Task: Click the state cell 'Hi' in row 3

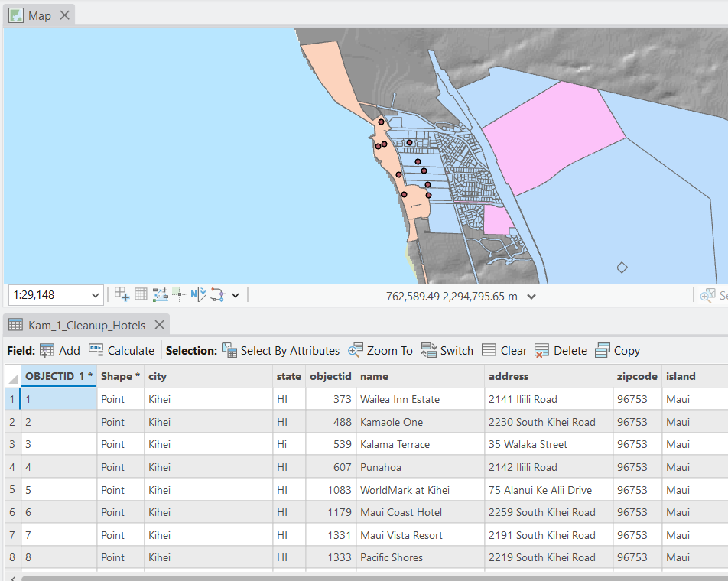Action: tap(289, 445)
